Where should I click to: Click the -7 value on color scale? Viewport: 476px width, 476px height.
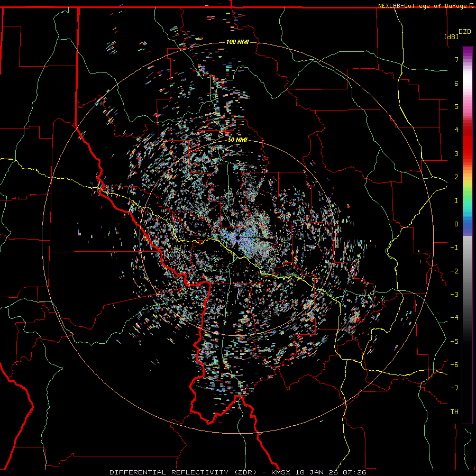click(454, 388)
